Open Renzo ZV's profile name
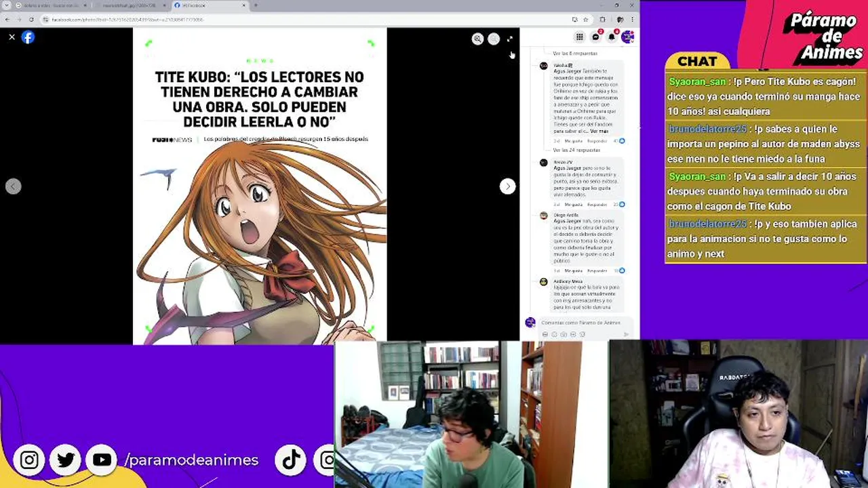This screenshot has height=488, width=868. 563,162
